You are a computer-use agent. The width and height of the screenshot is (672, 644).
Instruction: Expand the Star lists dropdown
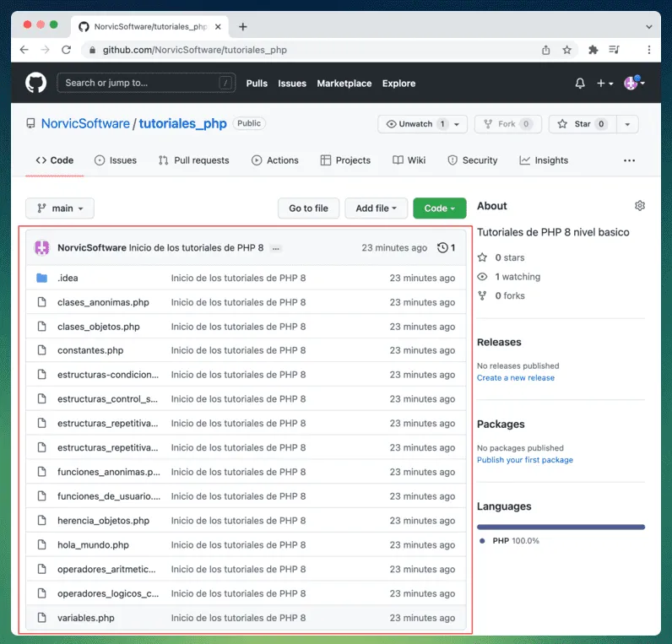[627, 124]
